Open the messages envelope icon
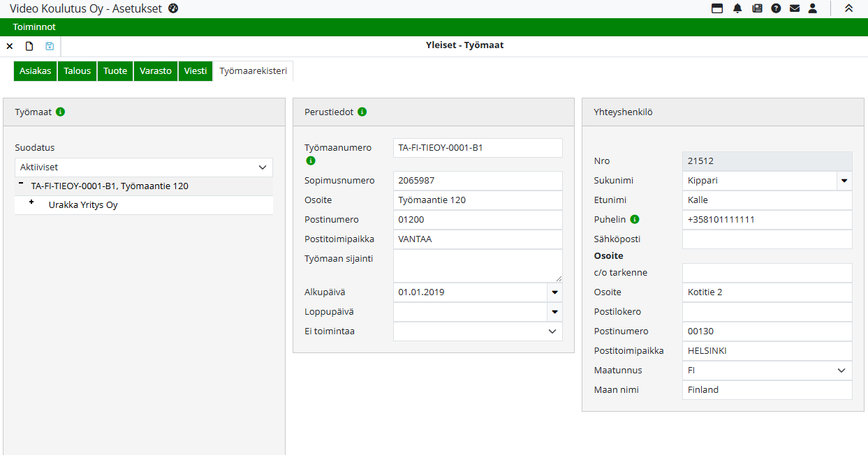This screenshot has width=868, height=455. (x=795, y=8)
